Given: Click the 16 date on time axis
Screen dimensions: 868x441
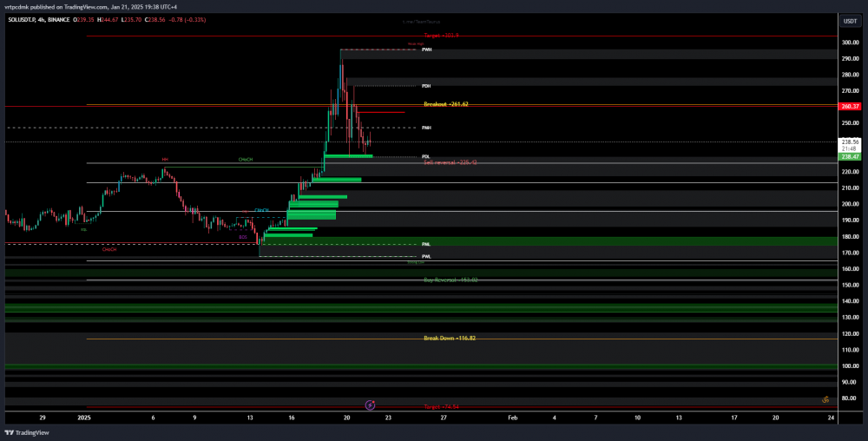Looking at the screenshot, I should pyautogui.click(x=291, y=418).
